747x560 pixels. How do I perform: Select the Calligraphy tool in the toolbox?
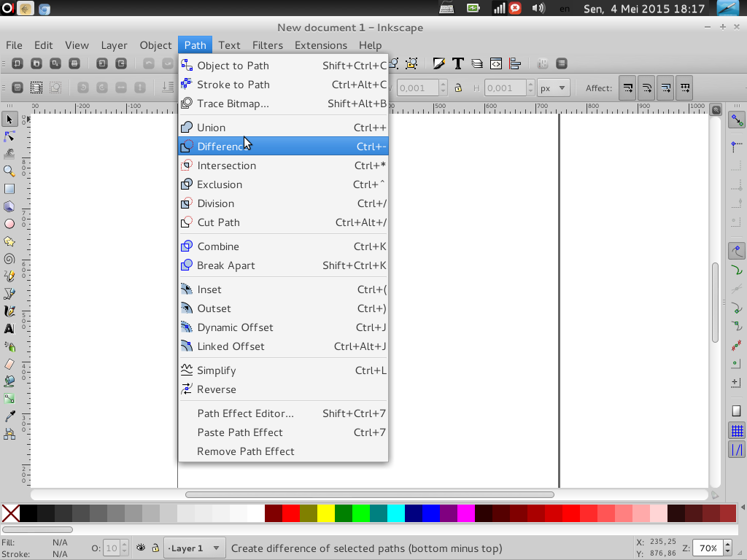(x=10, y=311)
